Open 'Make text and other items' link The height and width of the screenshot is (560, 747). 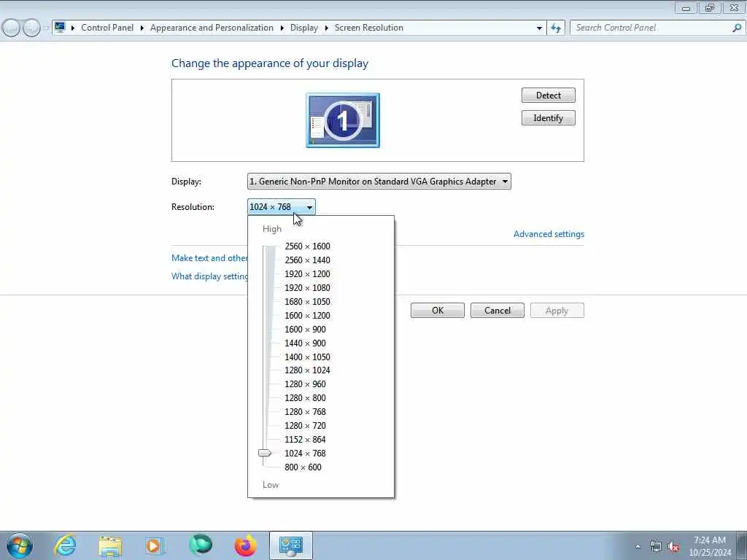tap(209, 257)
